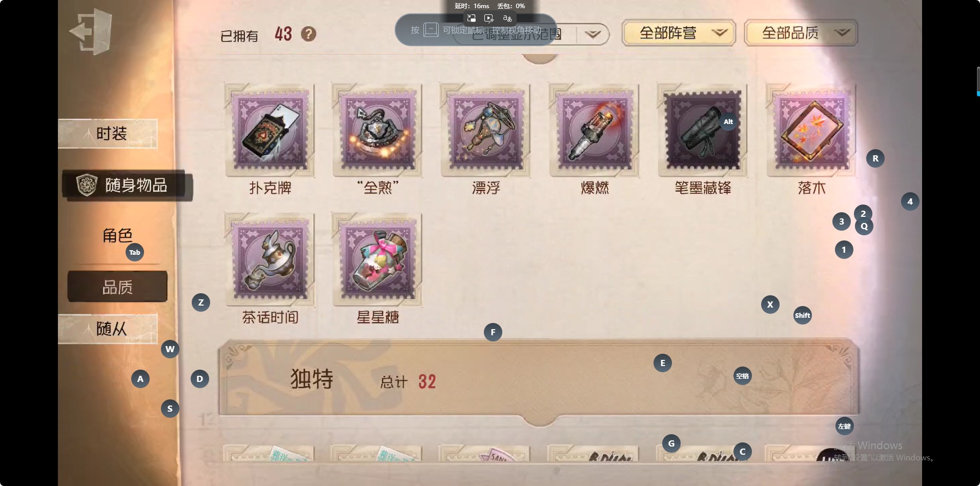Click the screen record icon in top overlay
980x486 pixels.
(x=489, y=18)
